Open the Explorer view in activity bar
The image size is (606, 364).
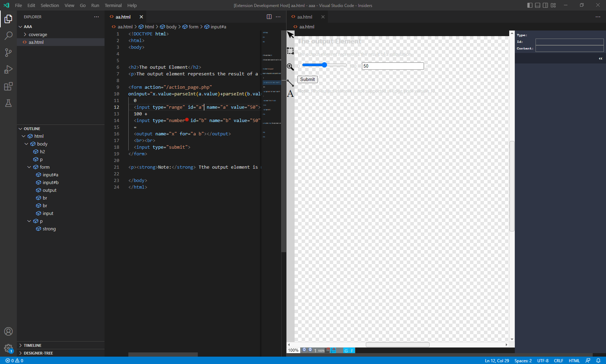(8, 19)
